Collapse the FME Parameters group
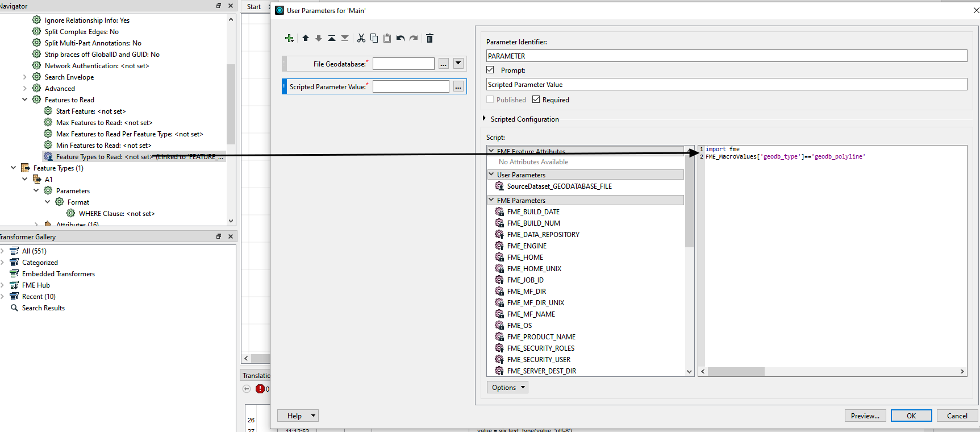The width and height of the screenshot is (980, 432). (x=491, y=200)
